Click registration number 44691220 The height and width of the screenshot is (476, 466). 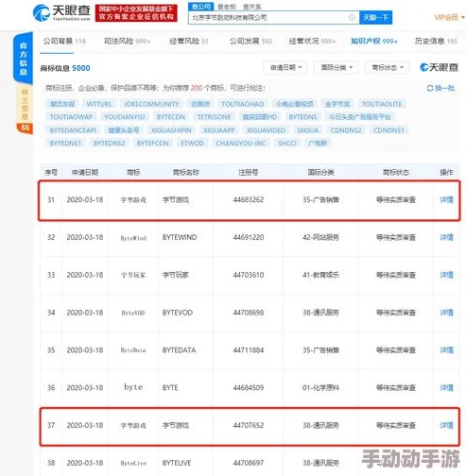tap(249, 237)
